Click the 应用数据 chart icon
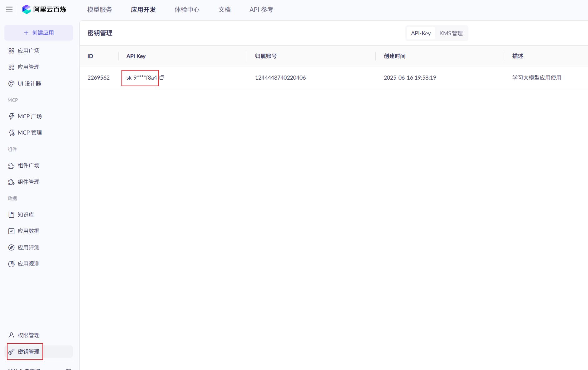The height and width of the screenshot is (370, 588). point(12,231)
